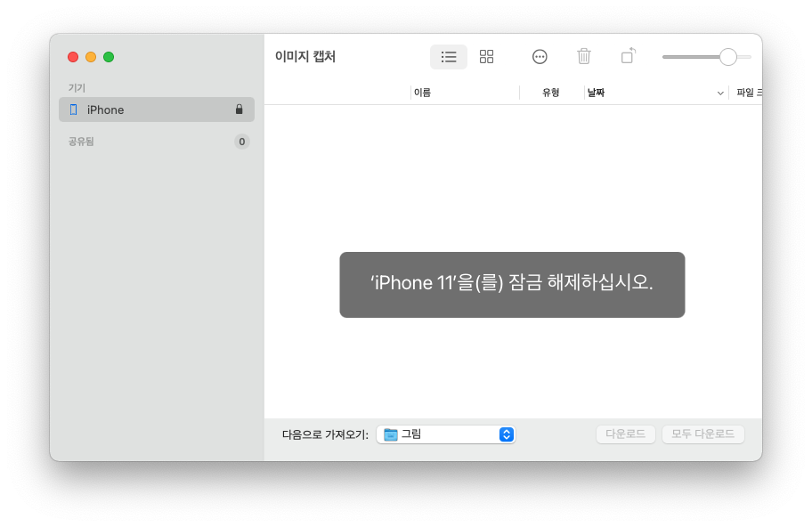The height and width of the screenshot is (527, 812).
Task: Click the 기기 section header
Action: (77, 87)
